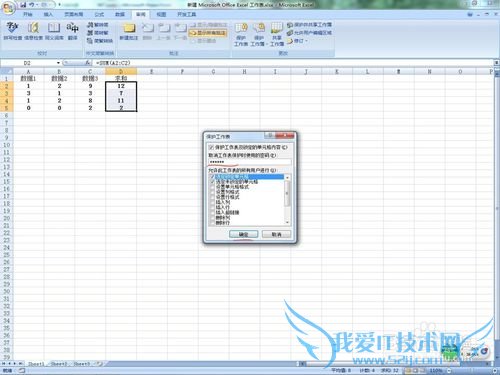Viewport: 500px width, 375px height.
Task: Toggle 插入列 checkbox
Action: click(212, 202)
